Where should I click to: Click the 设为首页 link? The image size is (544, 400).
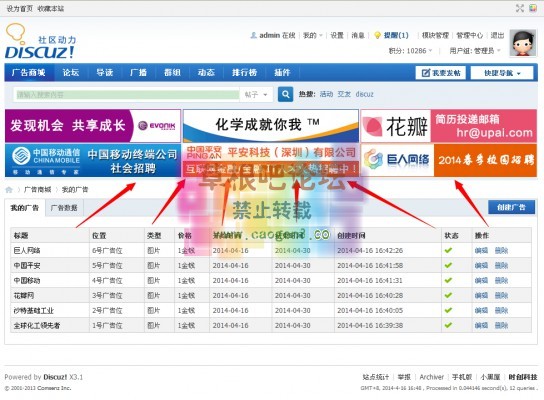coord(19,8)
